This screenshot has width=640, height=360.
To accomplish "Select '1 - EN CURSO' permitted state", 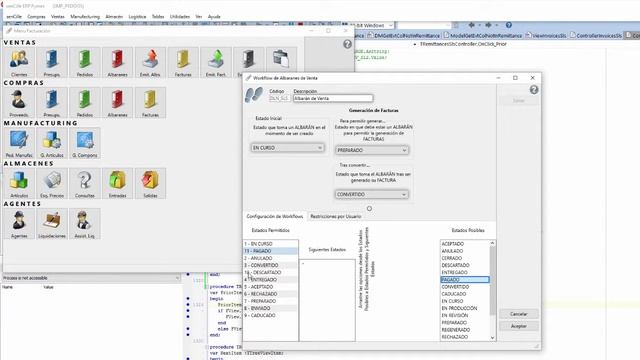I will point(271,244).
